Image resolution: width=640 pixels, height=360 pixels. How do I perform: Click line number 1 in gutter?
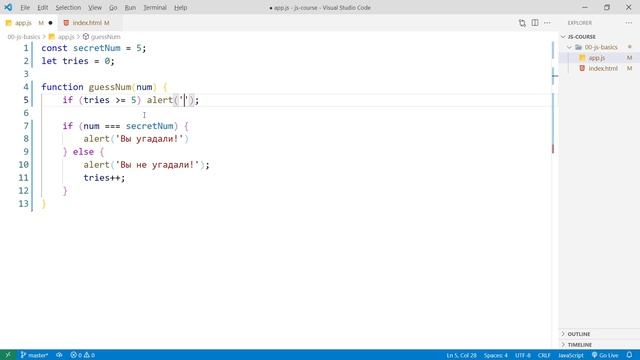tap(26, 48)
